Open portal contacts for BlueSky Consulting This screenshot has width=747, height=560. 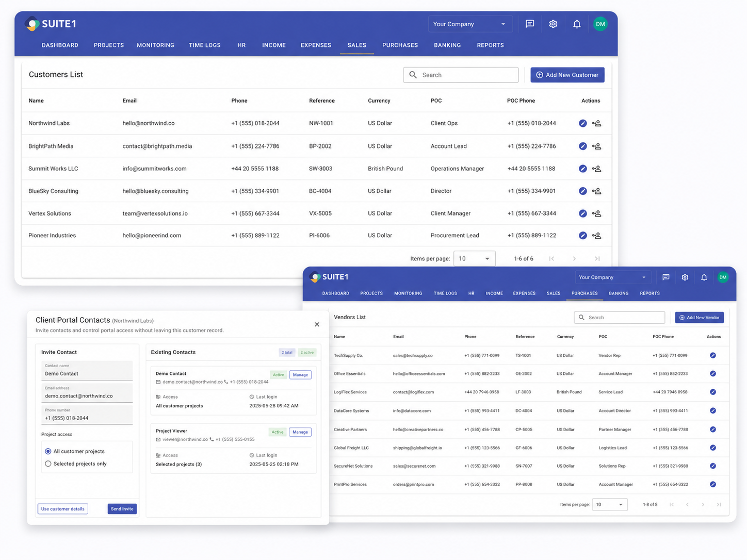(x=597, y=191)
